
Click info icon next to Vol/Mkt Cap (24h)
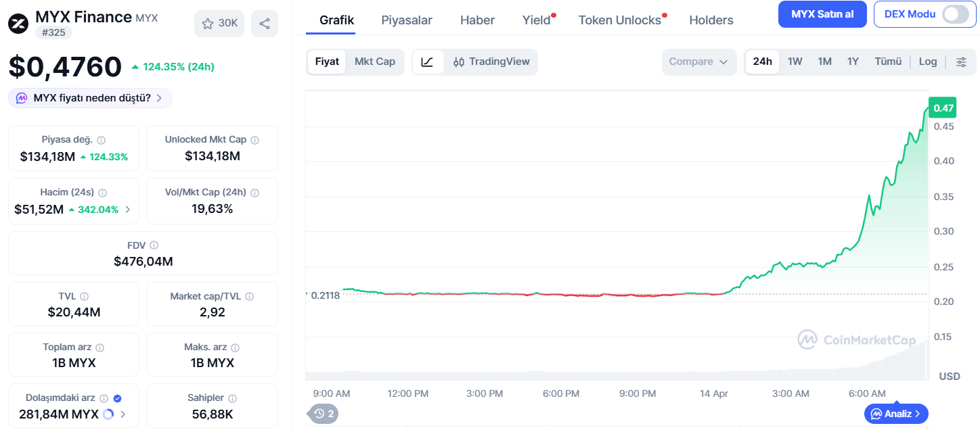click(255, 193)
